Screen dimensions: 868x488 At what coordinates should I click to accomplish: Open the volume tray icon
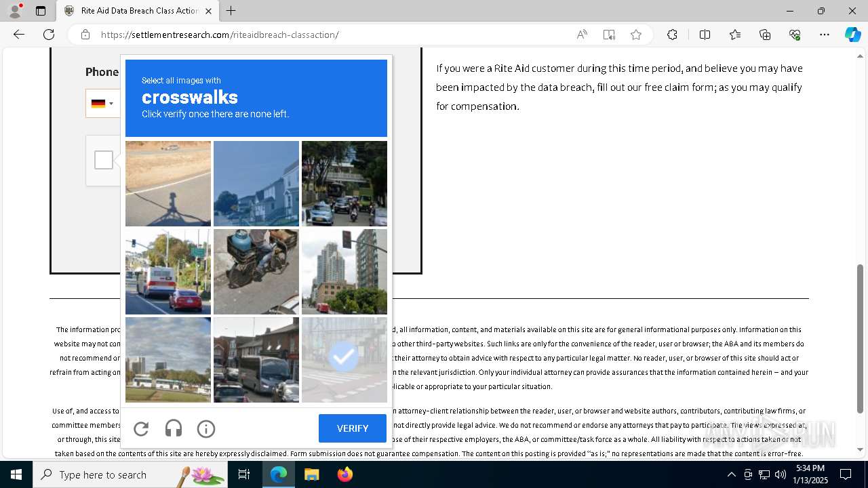point(781,474)
